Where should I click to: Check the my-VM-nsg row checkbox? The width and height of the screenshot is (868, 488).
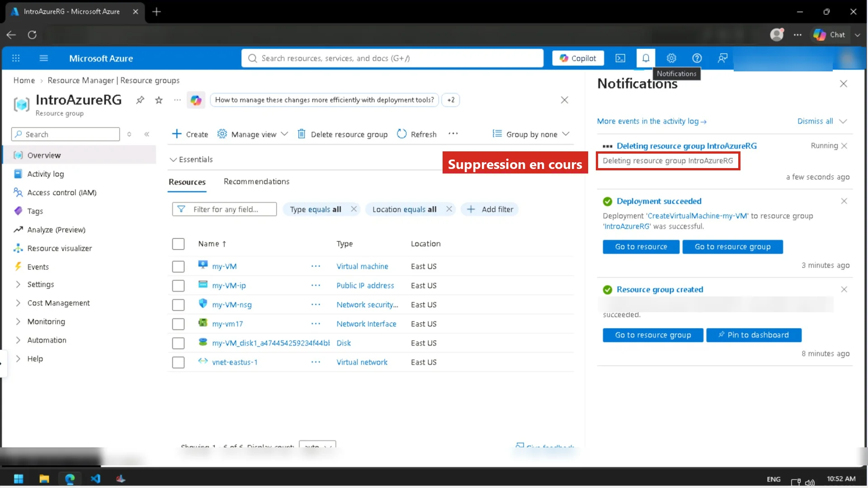click(178, 305)
